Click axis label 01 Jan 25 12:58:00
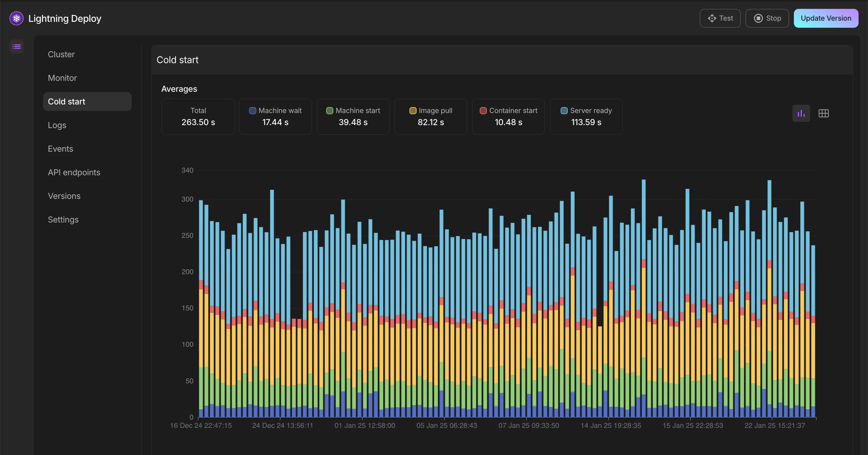The image size is (868, 455). click(x=365, y=425)
